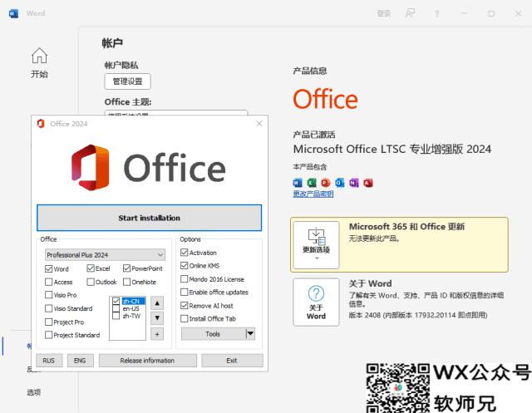Switch installer language with RUS button
Image resolution: width=532 pixels, height=413 pixels.
(49, 361)
